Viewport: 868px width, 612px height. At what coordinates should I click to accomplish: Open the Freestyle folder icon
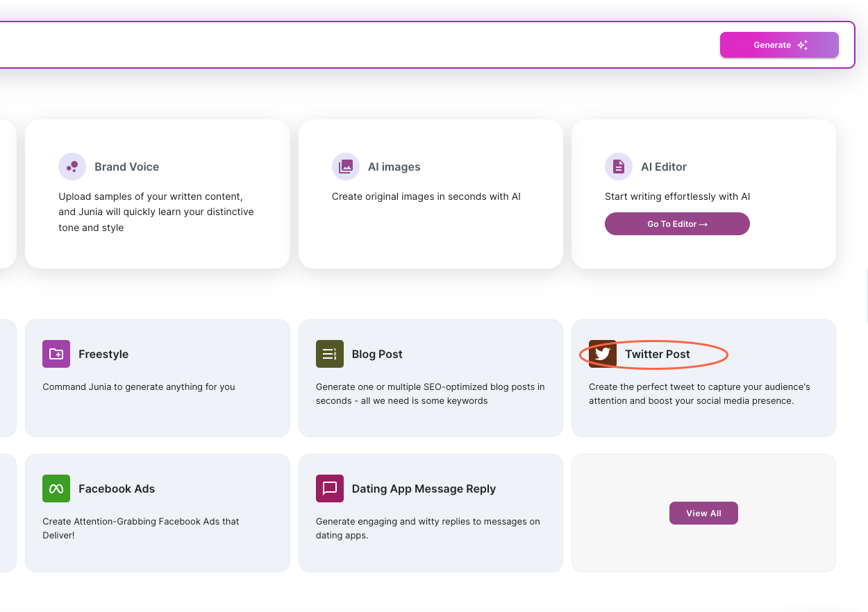(56, 354)
